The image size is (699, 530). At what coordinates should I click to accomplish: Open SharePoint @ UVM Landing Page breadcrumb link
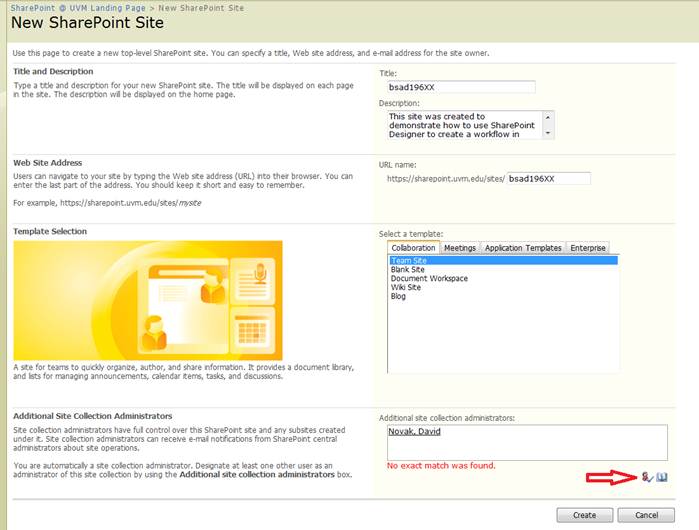pos(78,8)
